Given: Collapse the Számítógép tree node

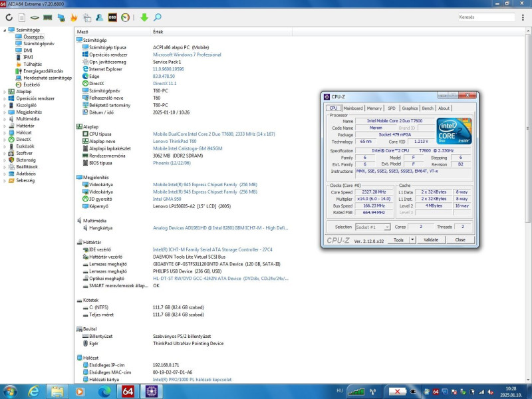Looking at the screenshot, I should click(x=5, y=31).
